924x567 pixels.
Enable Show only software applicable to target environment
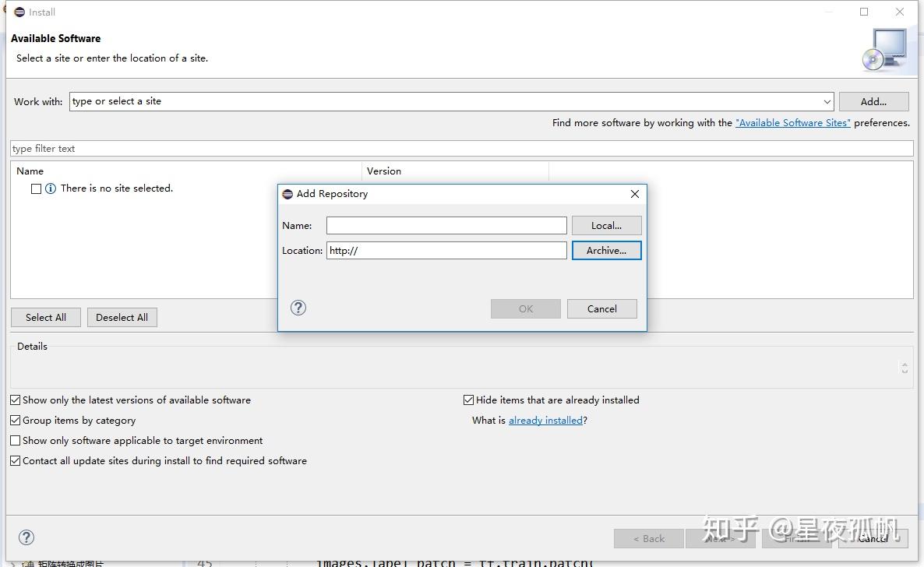pyautogui.click(x=16, y=440)
